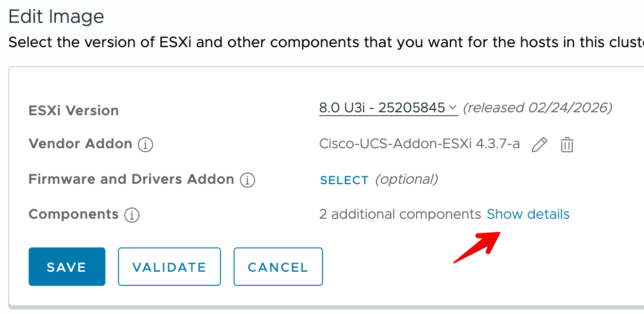Click the Components info icon
Image resolution: width=644 pixels, height=314 pixels.
click(x=132, y=215)
